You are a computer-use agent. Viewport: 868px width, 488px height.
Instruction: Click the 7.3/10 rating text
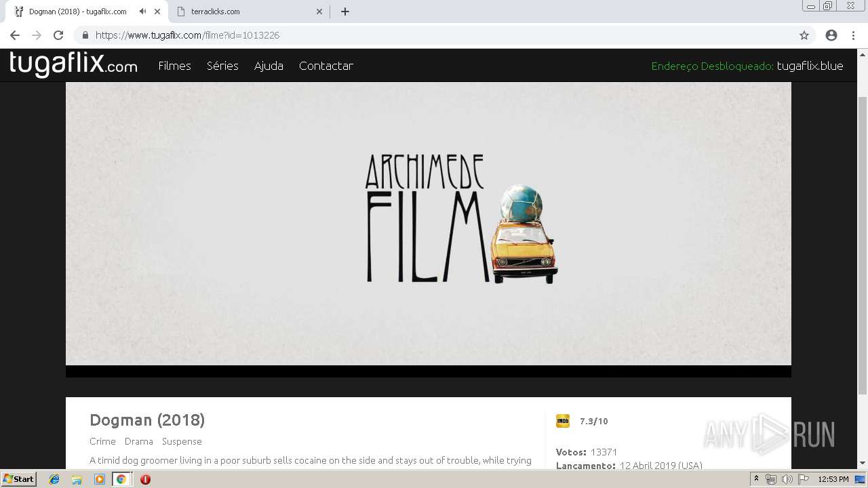pyautogui.click(x=594, y=421)
